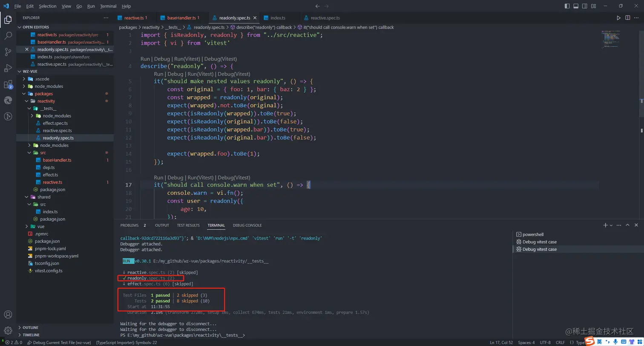Screen dimensions: 644x346
Task: Open the Source Control view
Action: [8, 52]
